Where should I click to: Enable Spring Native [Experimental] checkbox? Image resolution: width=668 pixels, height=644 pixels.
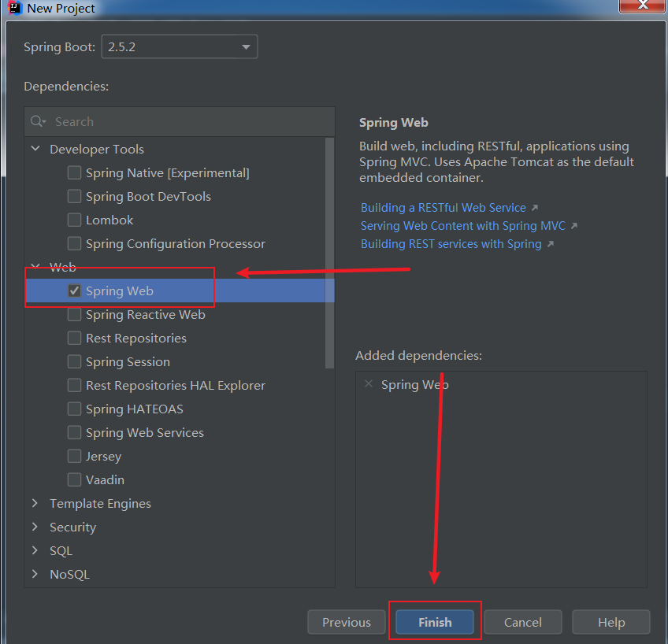tap(74, 173)
